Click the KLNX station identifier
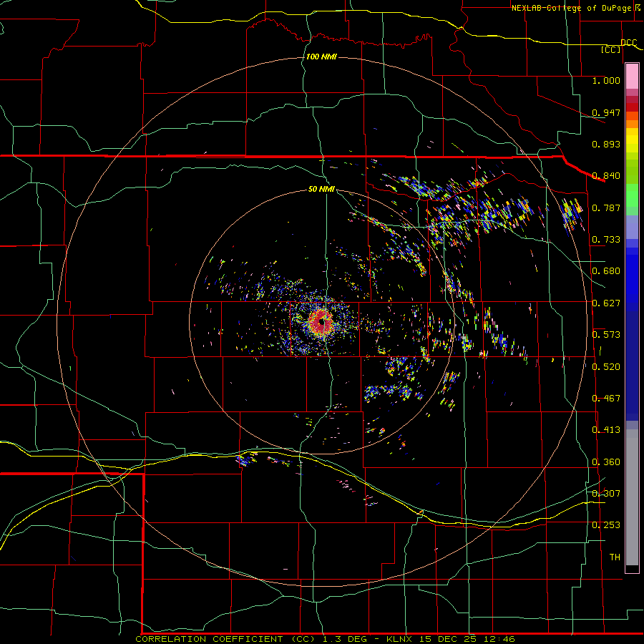Viewport: 644px width, 644px height. click(399, 639)
